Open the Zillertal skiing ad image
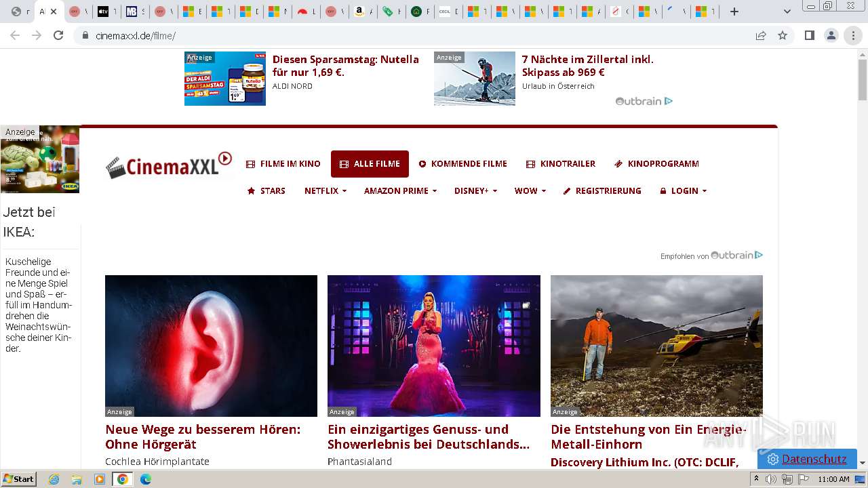The height and width of the screenshot is (488, 868). (x=475, y=79)
